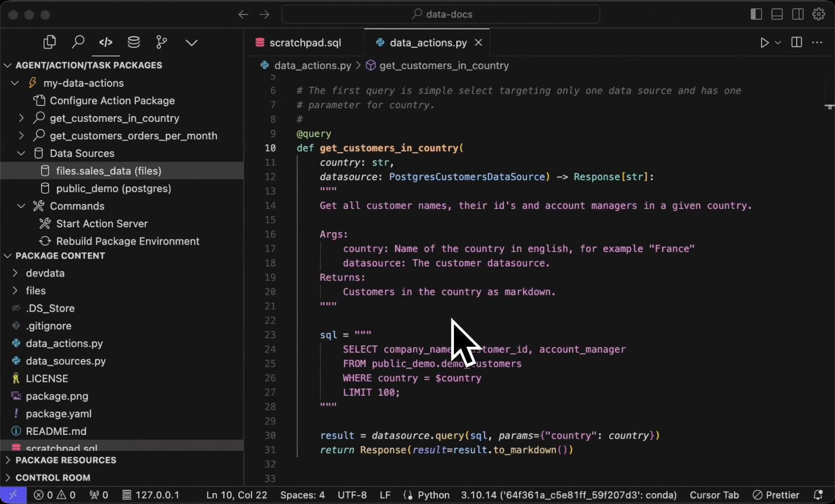Change indentation via Spaces: 4
This screenshot has height=504, width=835.
tap(302, 495)
